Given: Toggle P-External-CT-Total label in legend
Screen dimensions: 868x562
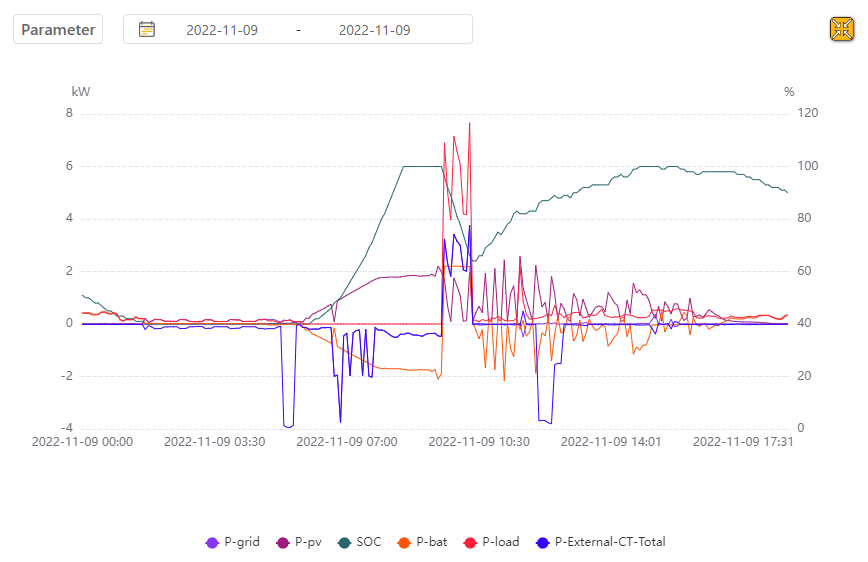Looking at the screenshot, I should pyautogui.click(x=610, y=542).
